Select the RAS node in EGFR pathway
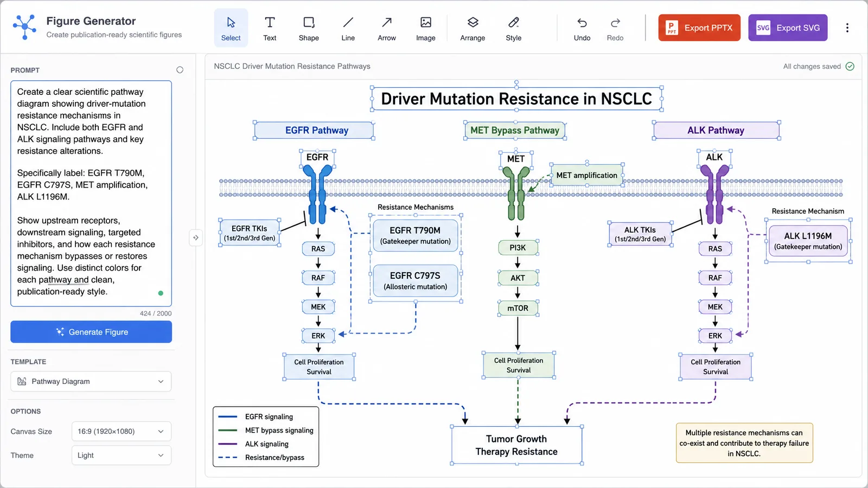Image resolution: width=868 pixels, height=488 pixels. click(318, 249)
